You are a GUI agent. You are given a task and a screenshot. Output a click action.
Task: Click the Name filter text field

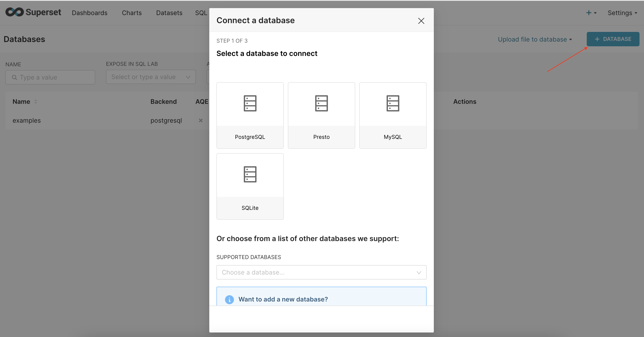point(50,77)
